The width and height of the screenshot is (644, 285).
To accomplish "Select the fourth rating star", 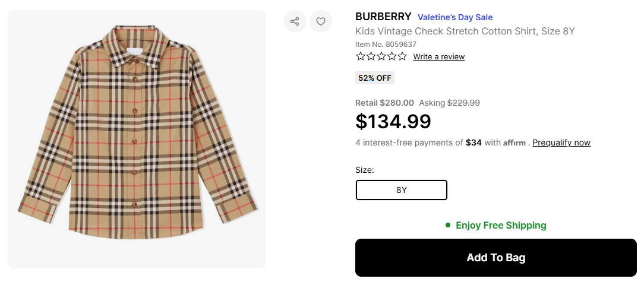I will (392, 56).
